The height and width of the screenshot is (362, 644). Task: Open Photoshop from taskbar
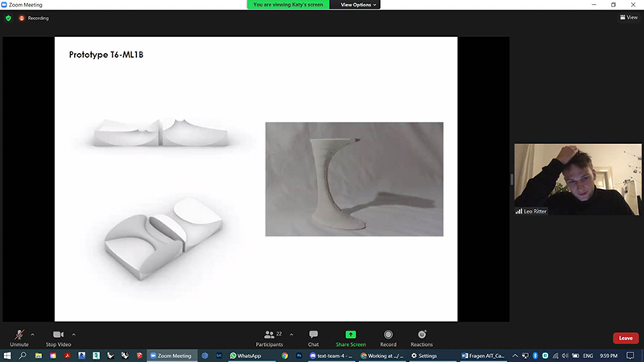pos(299,356)
